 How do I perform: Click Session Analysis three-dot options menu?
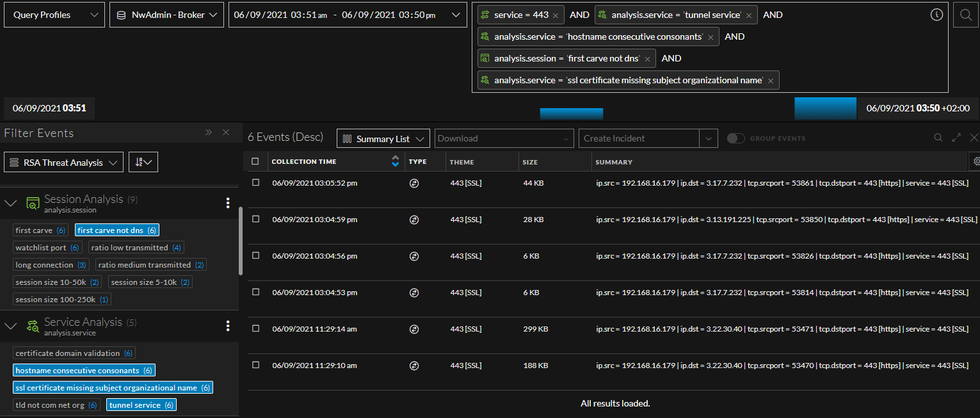(228, 203)
